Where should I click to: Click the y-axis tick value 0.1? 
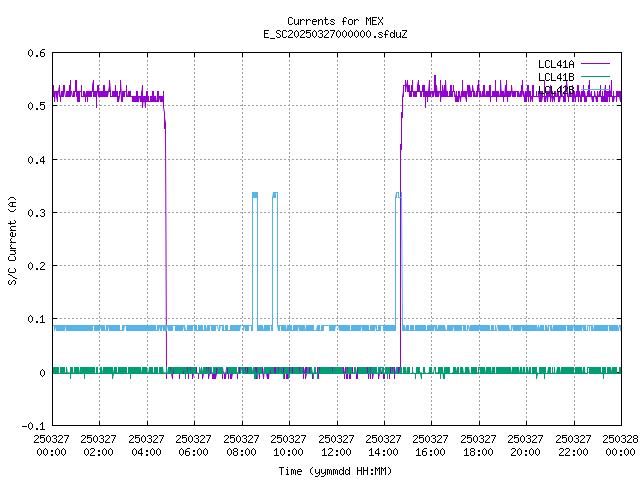pos(36,319)
